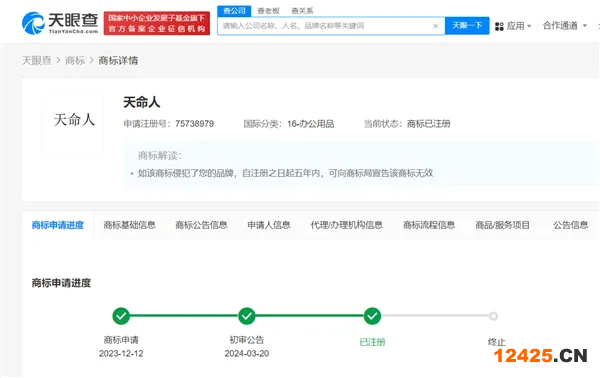600x378 pixels.
Task: Open the Tianyancha logo homepage
Action: click(x=60, y=23)
